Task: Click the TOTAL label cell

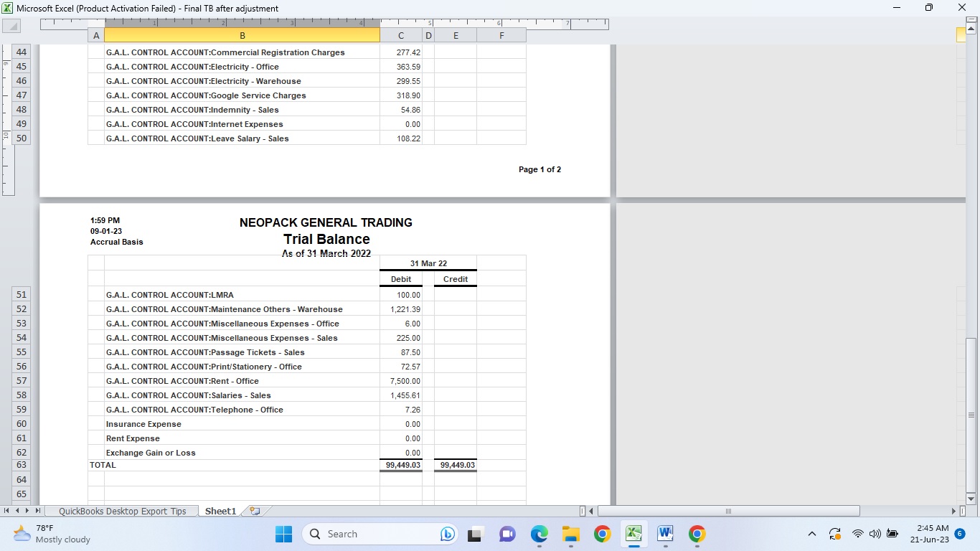Action: point(103,465)
